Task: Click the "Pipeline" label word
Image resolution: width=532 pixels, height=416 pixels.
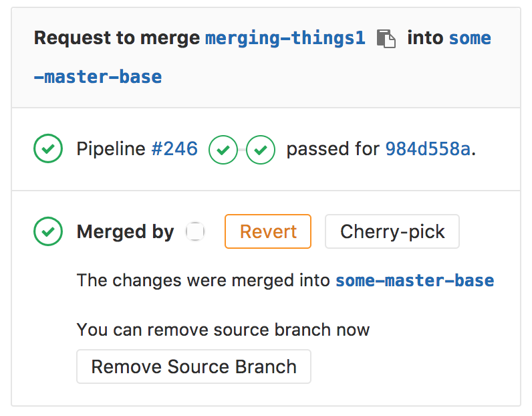Action: pos(111,149)
